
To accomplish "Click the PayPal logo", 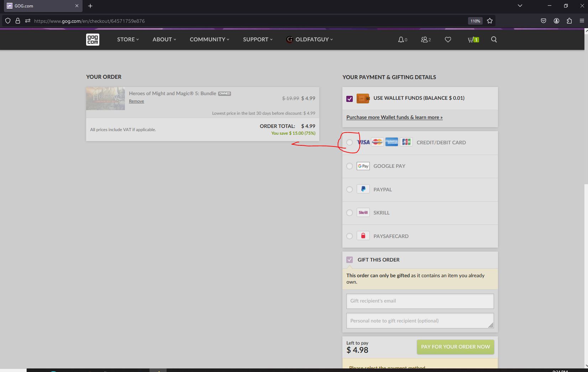I will (x=363, y=189).
